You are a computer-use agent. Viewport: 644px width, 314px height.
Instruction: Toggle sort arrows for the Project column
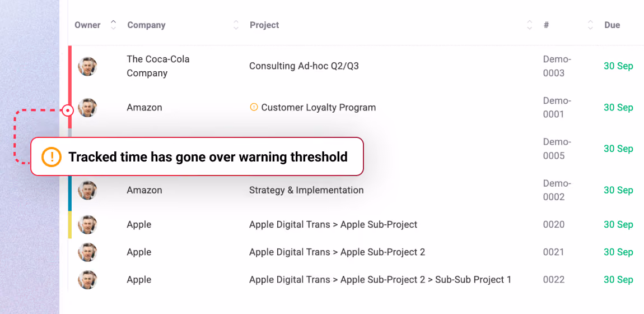530,25
